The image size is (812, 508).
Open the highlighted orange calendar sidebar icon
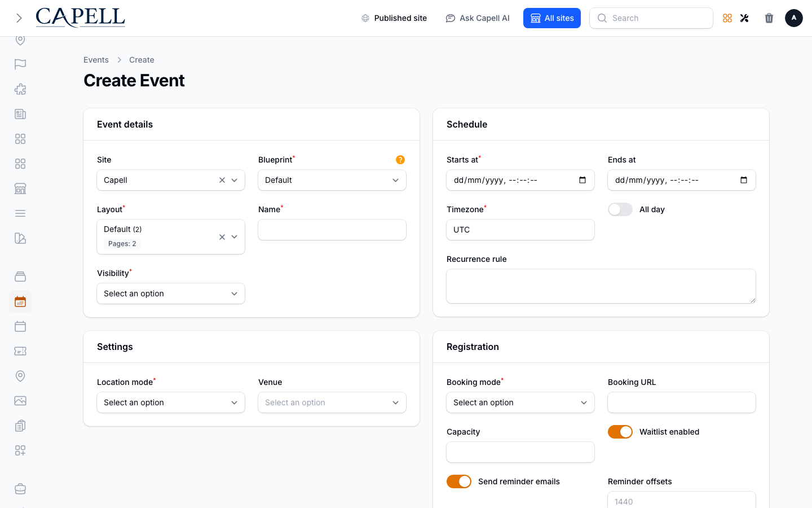pos(20,301)
